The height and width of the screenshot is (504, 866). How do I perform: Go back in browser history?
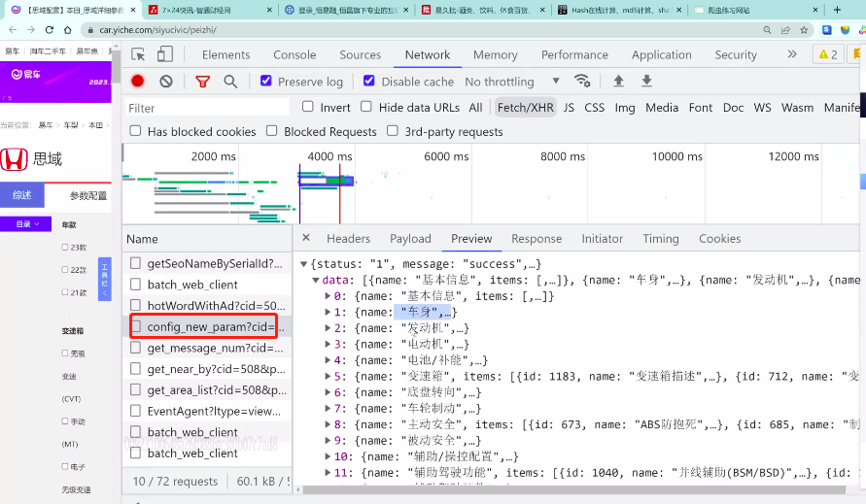[13, 30]
